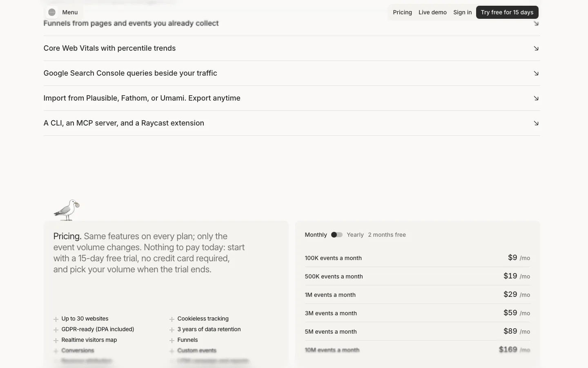Expand the CLI, MCP server, Raycast extension row
Viewport: 588px width, 368px height.
pos(292,123)
